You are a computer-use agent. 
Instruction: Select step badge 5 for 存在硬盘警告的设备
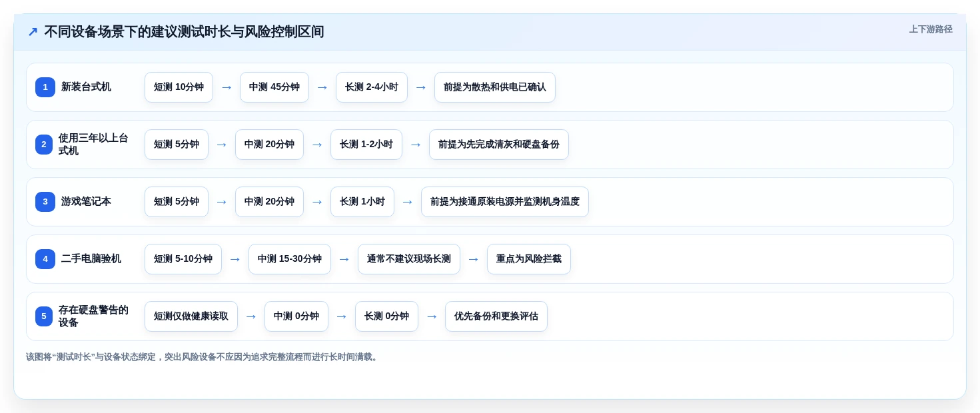[x=44, y=316]
